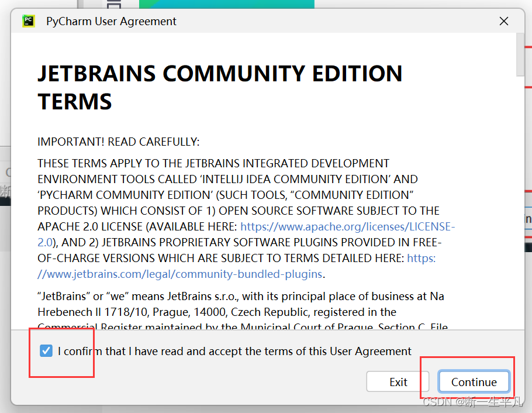532x413 pixels.
Task: Click the agreement text vertical scrollbar thumb
Action: coord(520,54)
